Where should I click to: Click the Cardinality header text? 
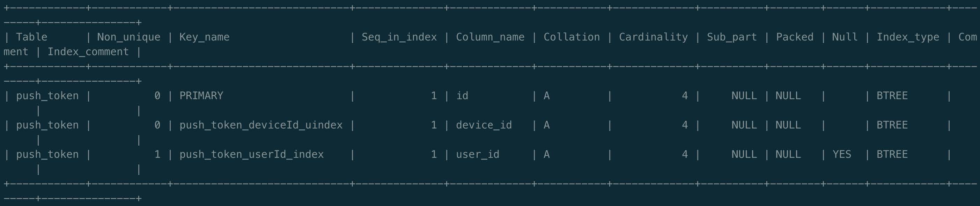(653, 37)
